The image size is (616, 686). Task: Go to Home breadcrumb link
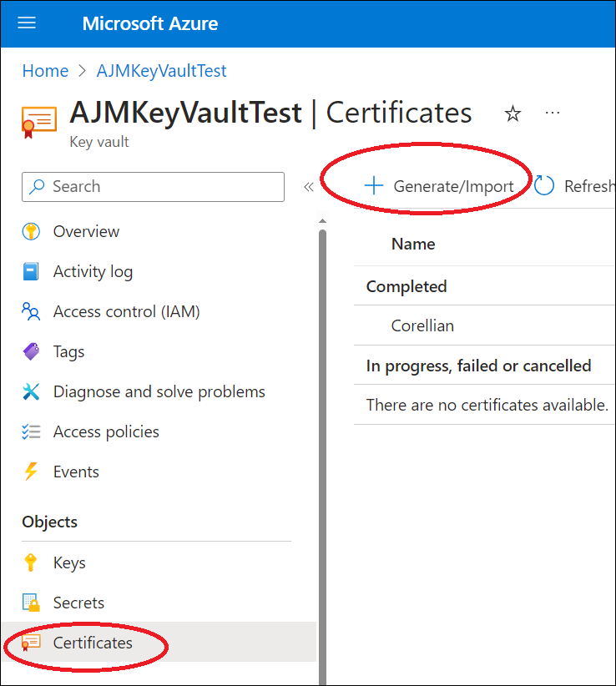[x=45, y=71]
